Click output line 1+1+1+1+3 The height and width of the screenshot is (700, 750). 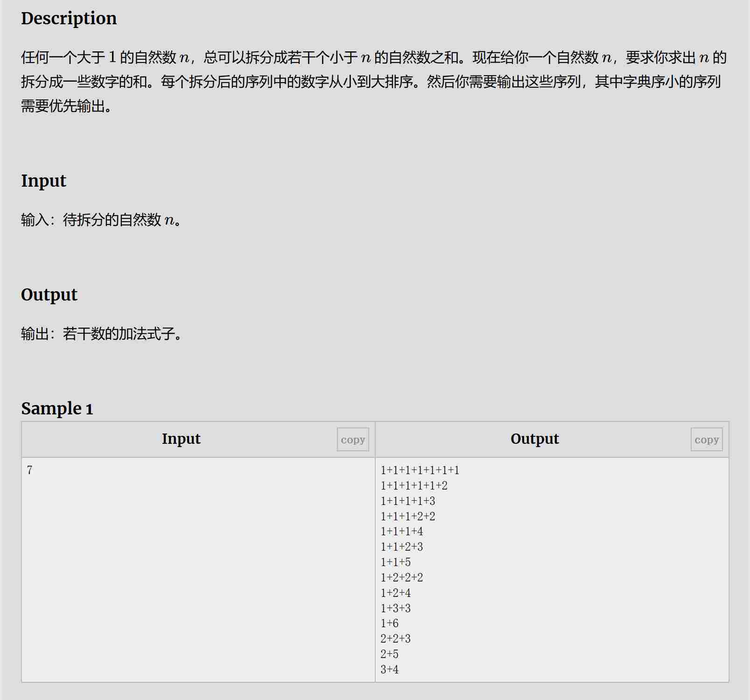click(x=408, y=501)
